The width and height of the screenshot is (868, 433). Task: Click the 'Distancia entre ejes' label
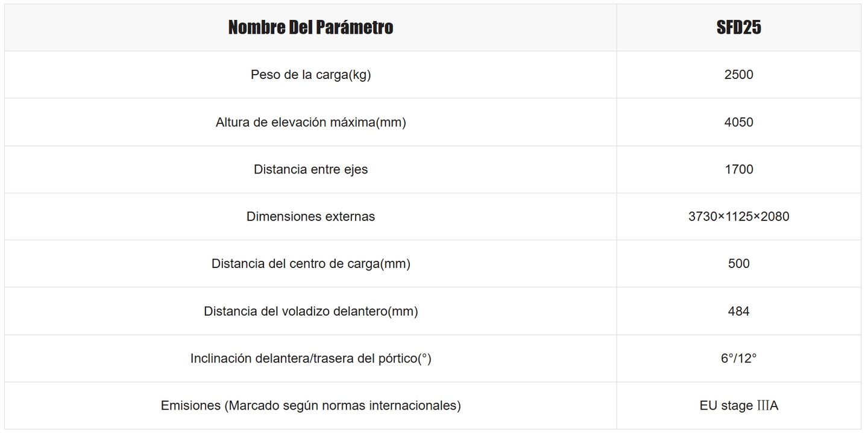pos(310,169)
